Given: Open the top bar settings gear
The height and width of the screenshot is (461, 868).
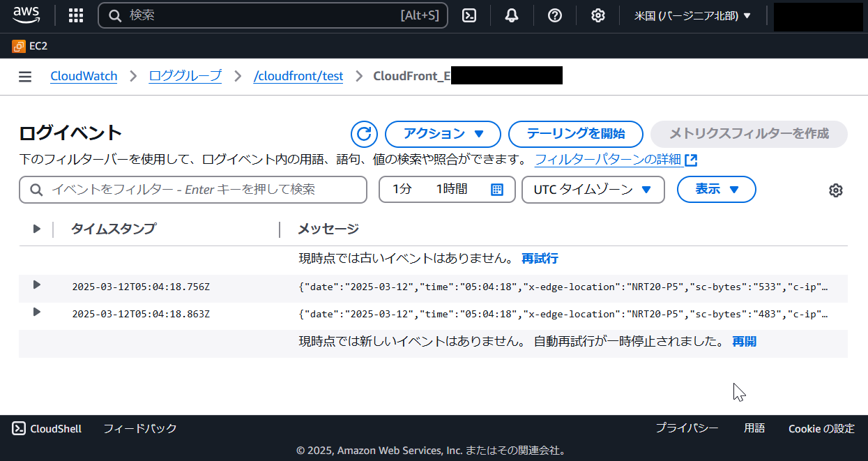Looking at the screenshot, I should click(597, 15).
